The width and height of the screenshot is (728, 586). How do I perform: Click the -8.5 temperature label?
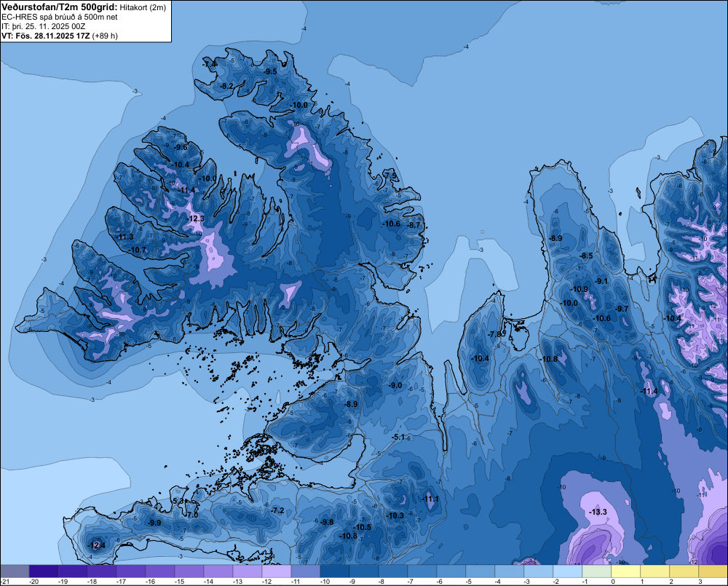(586, 256)
